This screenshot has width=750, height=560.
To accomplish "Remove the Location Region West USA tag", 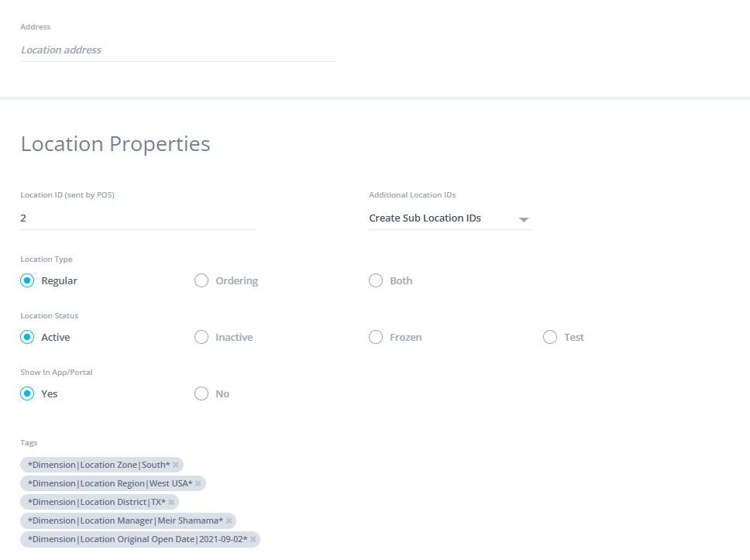I will tap(198, 483).
